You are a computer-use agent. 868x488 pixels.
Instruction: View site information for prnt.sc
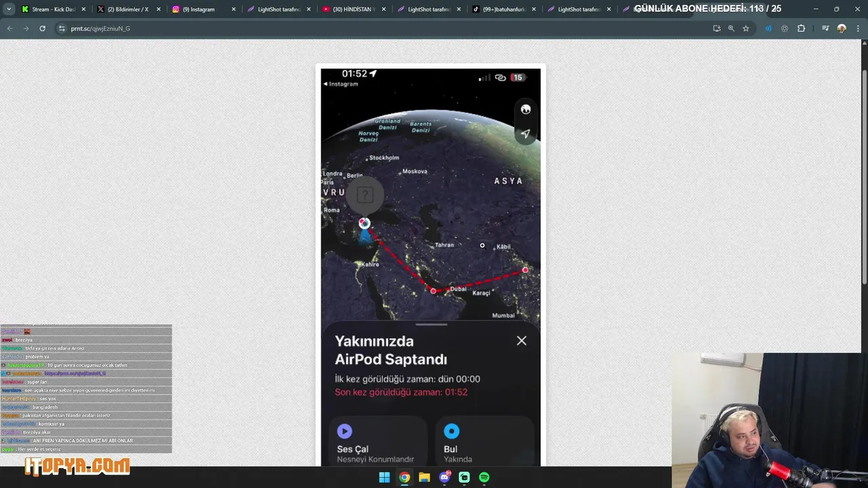62,28
